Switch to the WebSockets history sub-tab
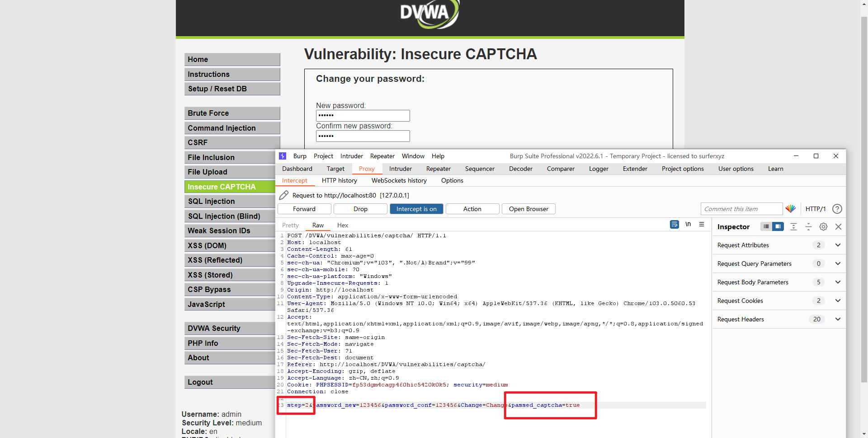This screenshot has height=438, width=868. click(x=399, y=180)
